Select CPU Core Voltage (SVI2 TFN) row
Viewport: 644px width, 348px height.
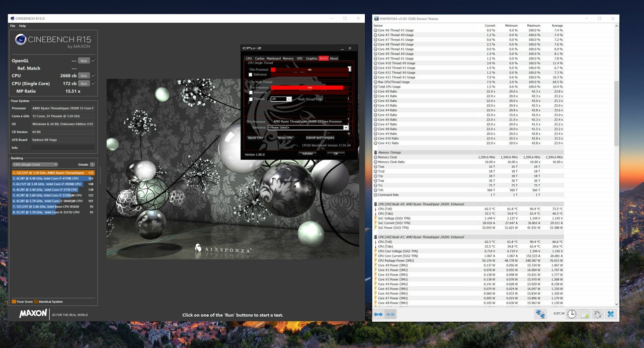pyautogui.click(x=468, y=251)
